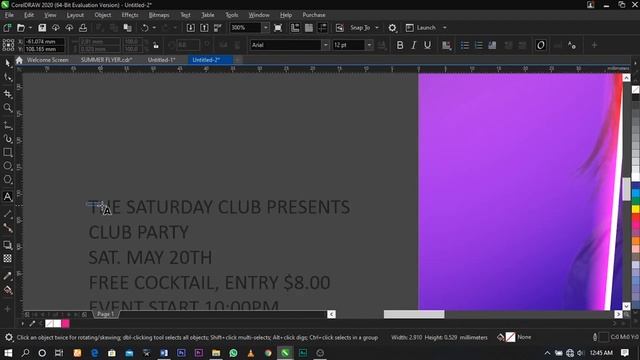Toggle Italic formatting
This screenshot has width=640, height=360.
(413, 45)
